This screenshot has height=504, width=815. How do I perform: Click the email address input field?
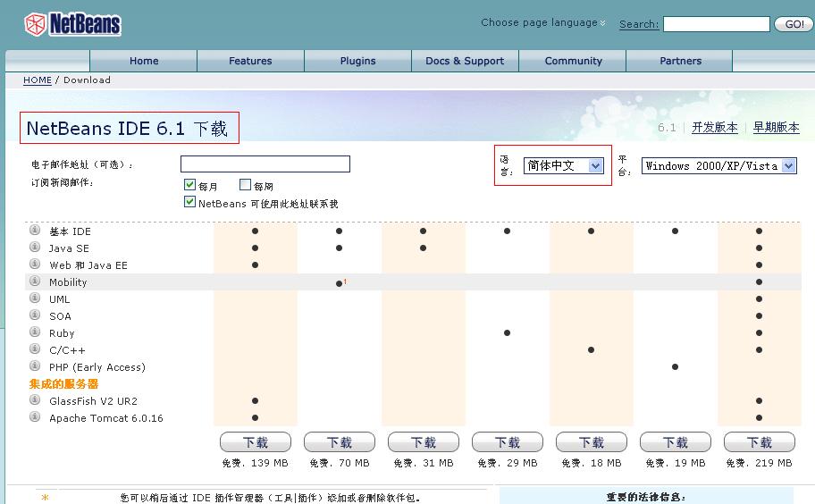(x=265, y=164)
